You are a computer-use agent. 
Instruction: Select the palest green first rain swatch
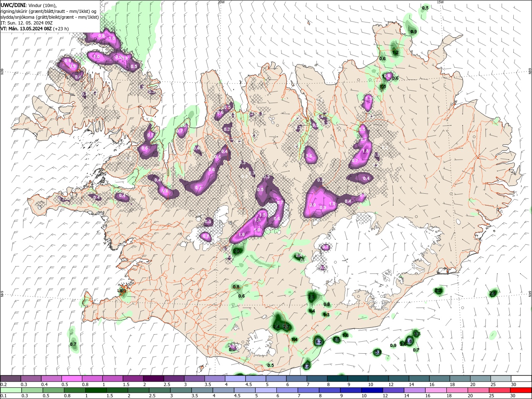10,390
